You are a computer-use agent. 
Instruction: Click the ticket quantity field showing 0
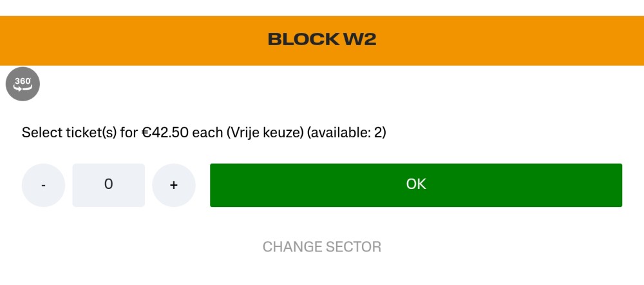(108, 185)
